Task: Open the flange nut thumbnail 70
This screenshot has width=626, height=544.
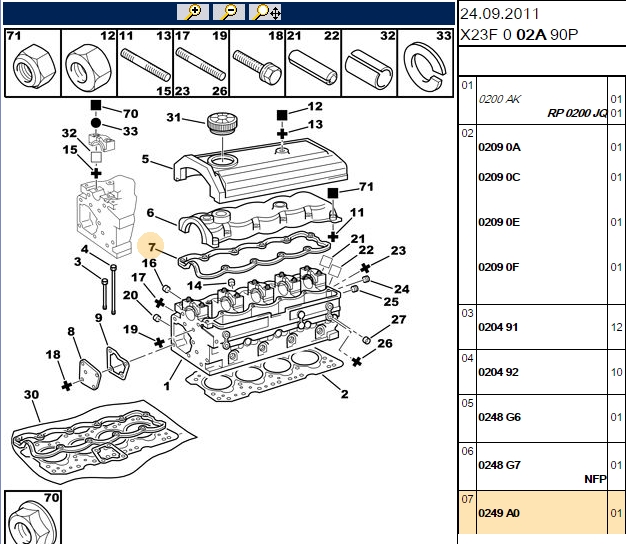Action: (x=33, y=517)
